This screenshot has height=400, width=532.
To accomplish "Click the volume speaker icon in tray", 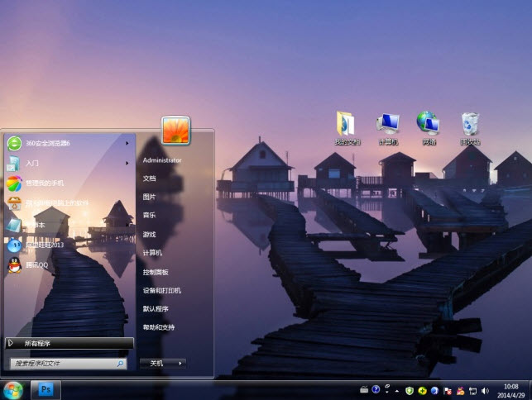I will (485, 389).
